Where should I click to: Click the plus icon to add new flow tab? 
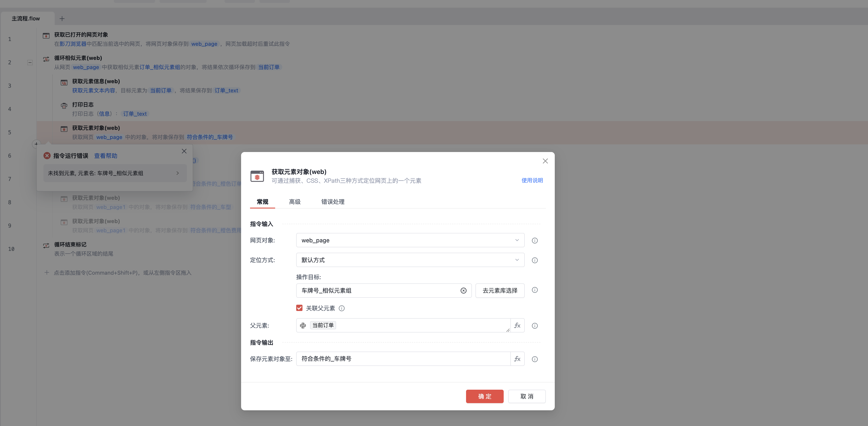(62, 19)
